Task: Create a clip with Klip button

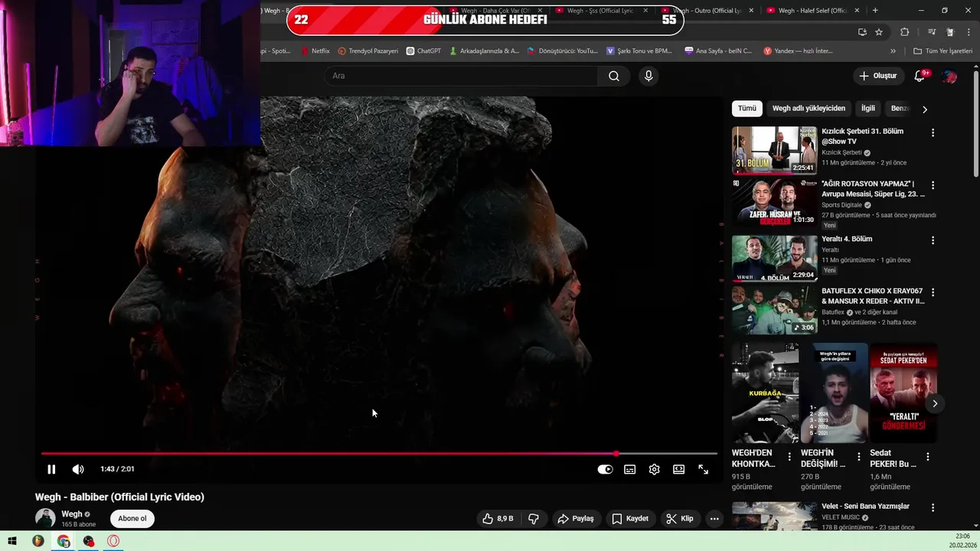Action: pyautogui.click(x=679, y=519)
